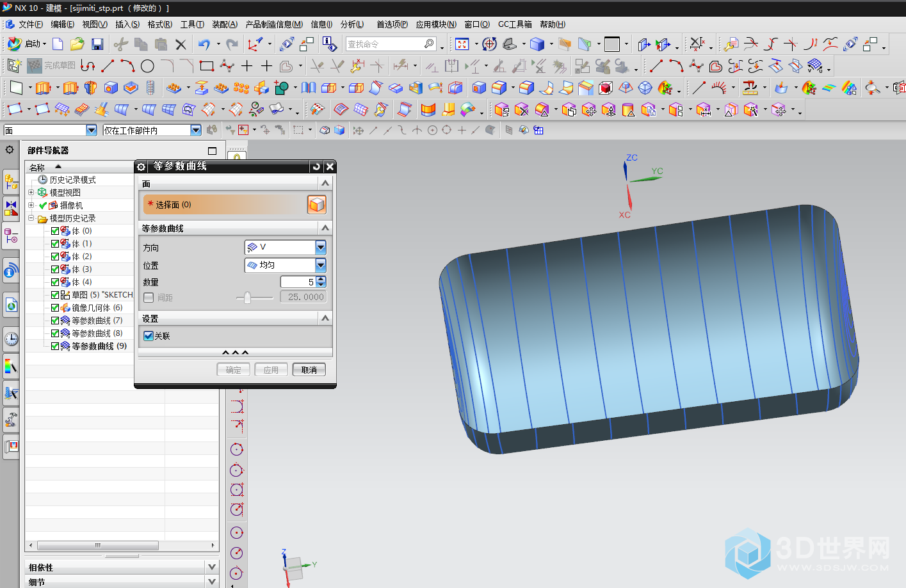Toggle checkbox for 体 (2)
Screen dimensions: 906x588
pyautogui.click(x=55, y=257)
